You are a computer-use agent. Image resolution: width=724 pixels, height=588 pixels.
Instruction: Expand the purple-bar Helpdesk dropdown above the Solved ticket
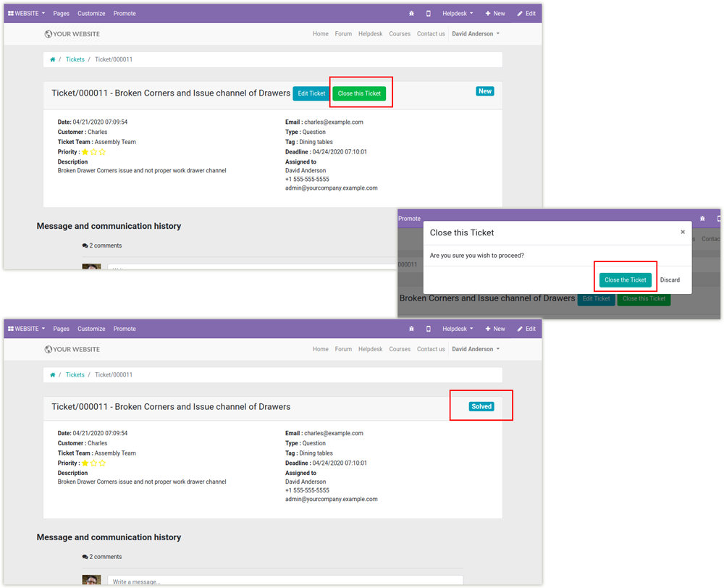point(458,329)
